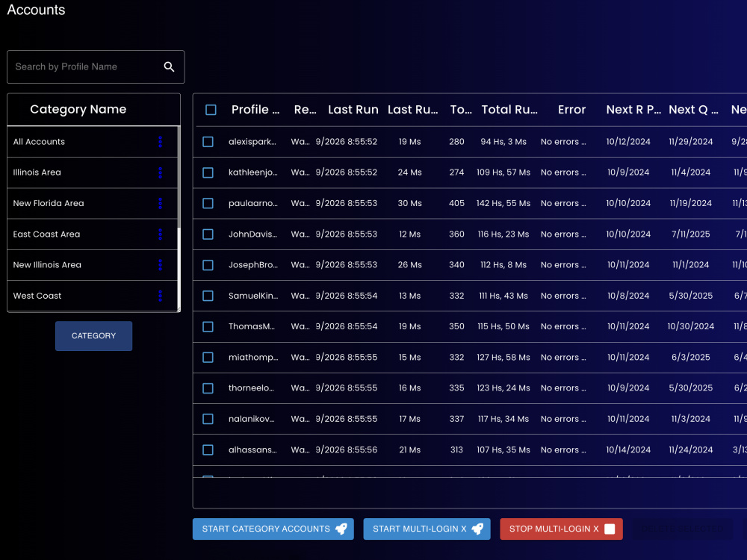Viewport: 747px width, 560px height.
Task: Click Next Q date 10/30/2024
Action: coord(690,326)
